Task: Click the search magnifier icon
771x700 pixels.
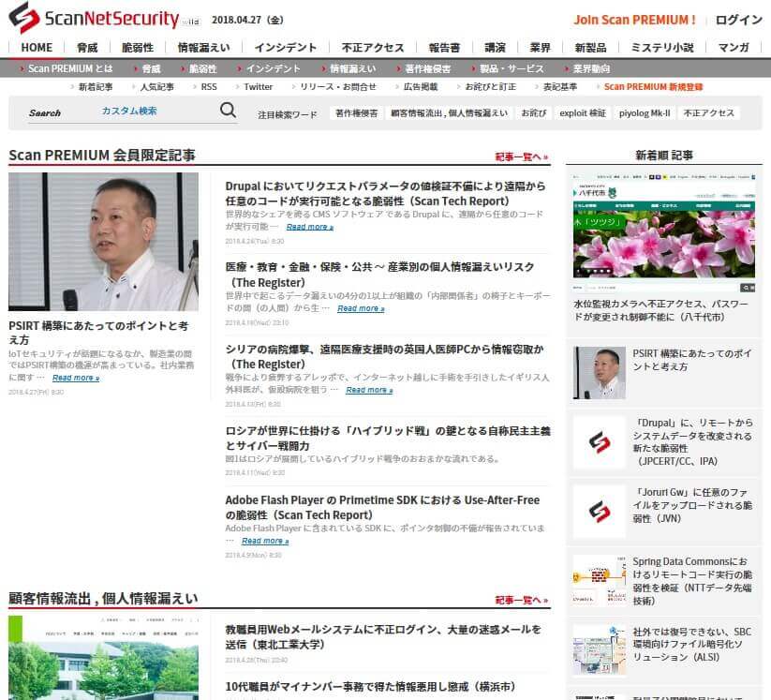Action: coord(228,111)
